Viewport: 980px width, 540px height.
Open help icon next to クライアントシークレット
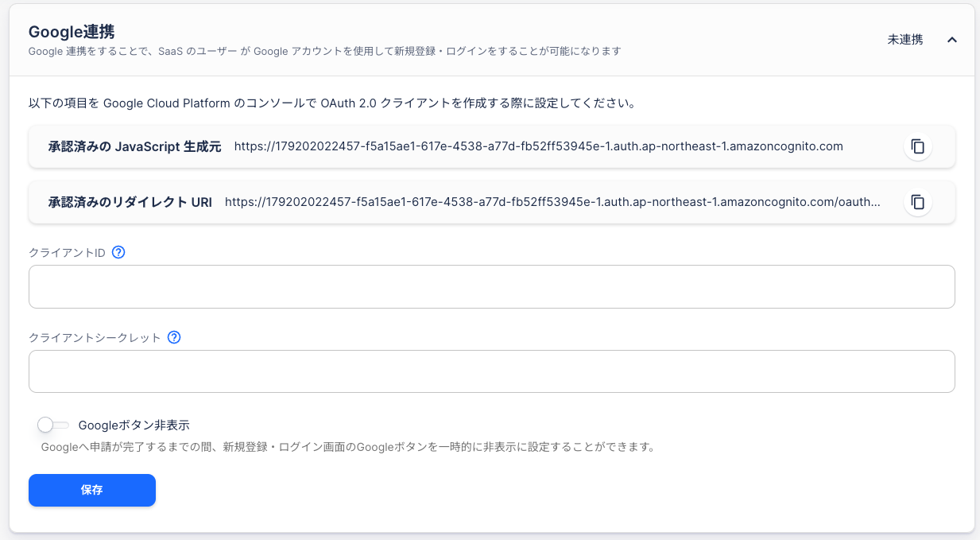(x=174, y=337)
